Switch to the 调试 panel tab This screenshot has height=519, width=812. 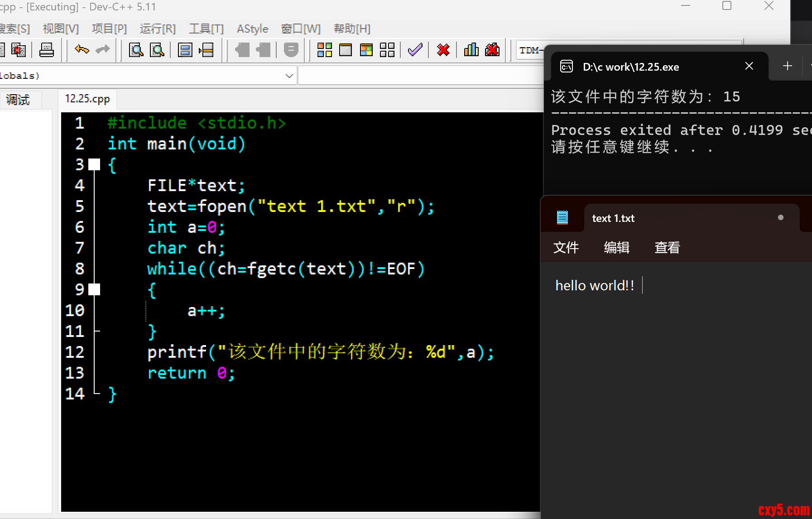(18, 100)
